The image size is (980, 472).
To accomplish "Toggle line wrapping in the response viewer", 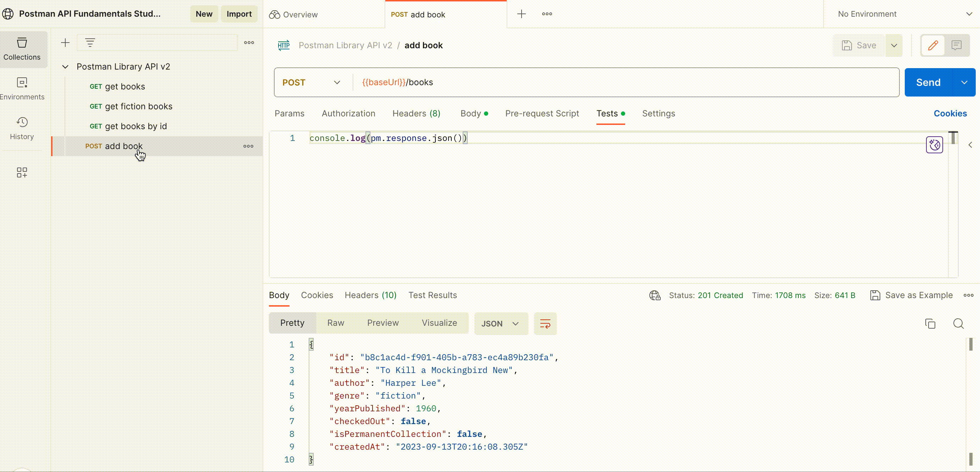I will (545, 324).
